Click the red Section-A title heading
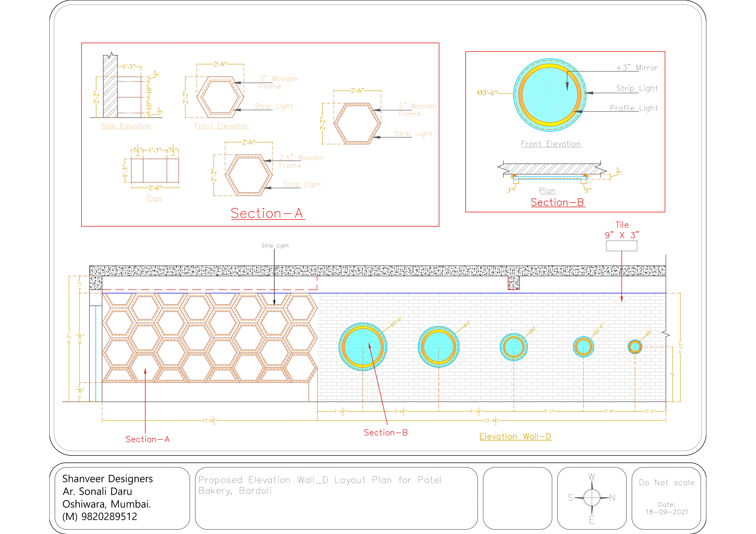Viewport: 756px width, 534px height. (267, 213)
